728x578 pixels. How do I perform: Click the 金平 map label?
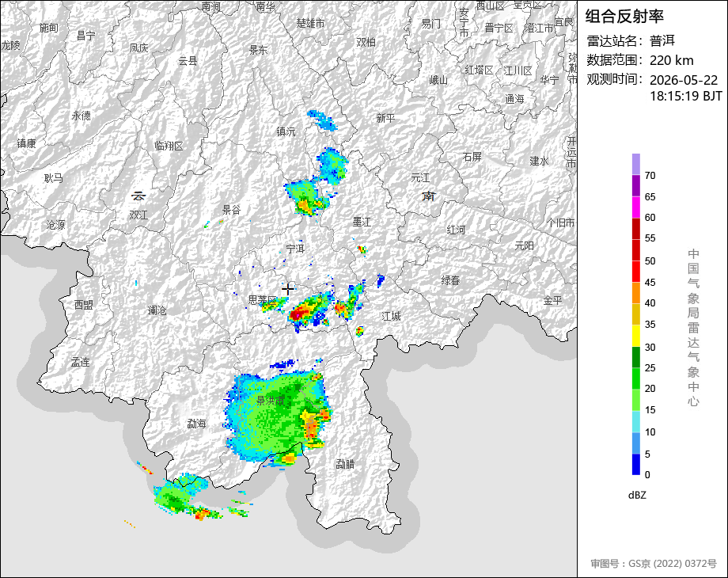click(x=553, y=301)
